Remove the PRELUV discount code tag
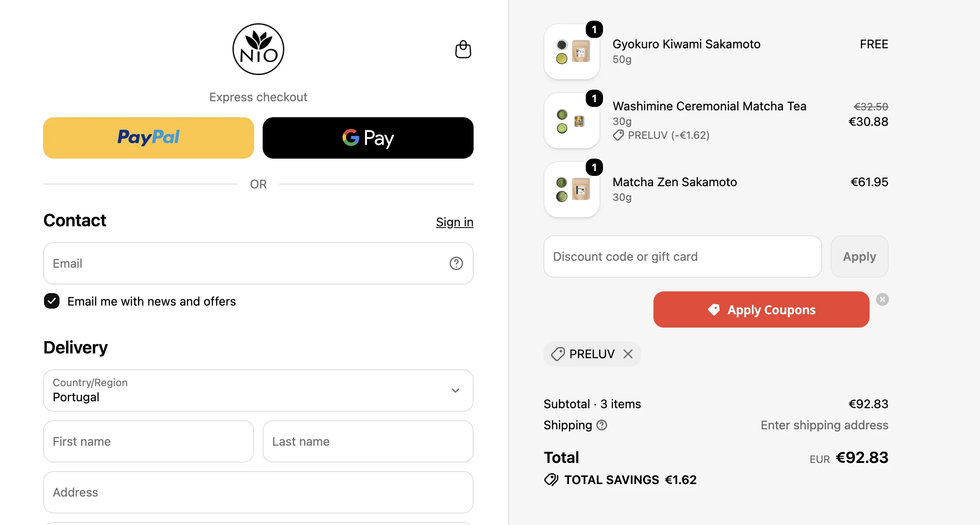 (x=628, y=354)
